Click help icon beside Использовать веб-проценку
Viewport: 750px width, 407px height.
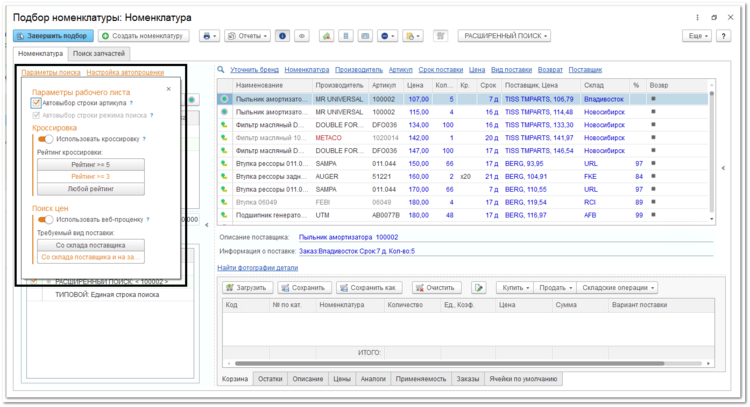(x=148, y=220)
